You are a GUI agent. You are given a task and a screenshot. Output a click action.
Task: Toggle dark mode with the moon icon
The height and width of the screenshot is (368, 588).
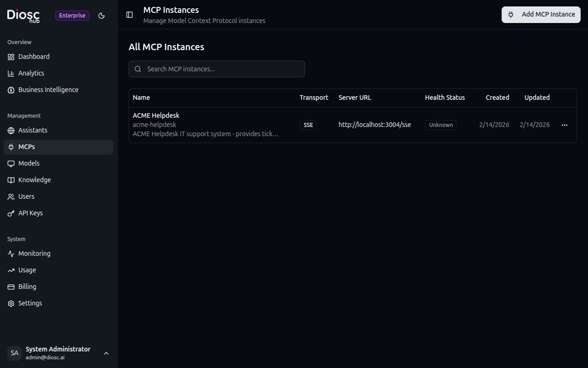tap(102, 15)
